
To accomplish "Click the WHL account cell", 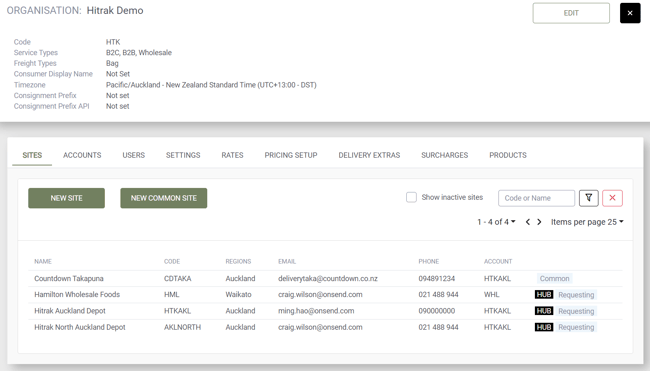I will (x=492, y=295).
